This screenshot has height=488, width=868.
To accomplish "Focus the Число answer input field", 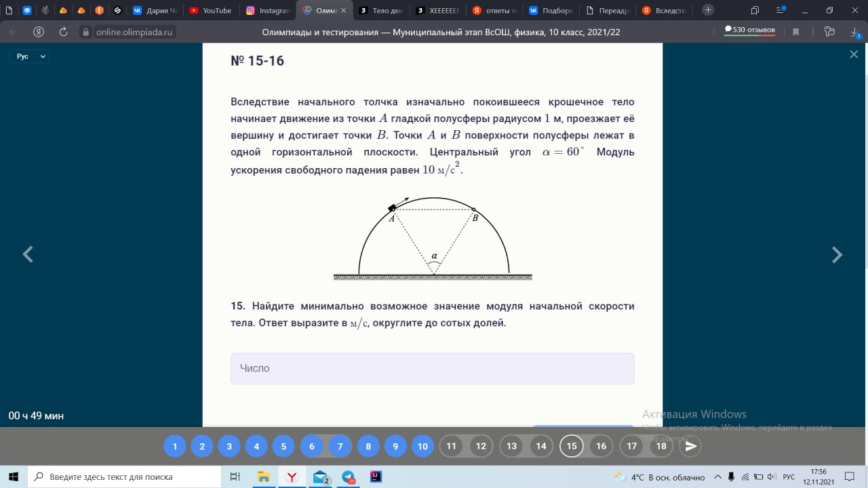I will coord(433,369).
